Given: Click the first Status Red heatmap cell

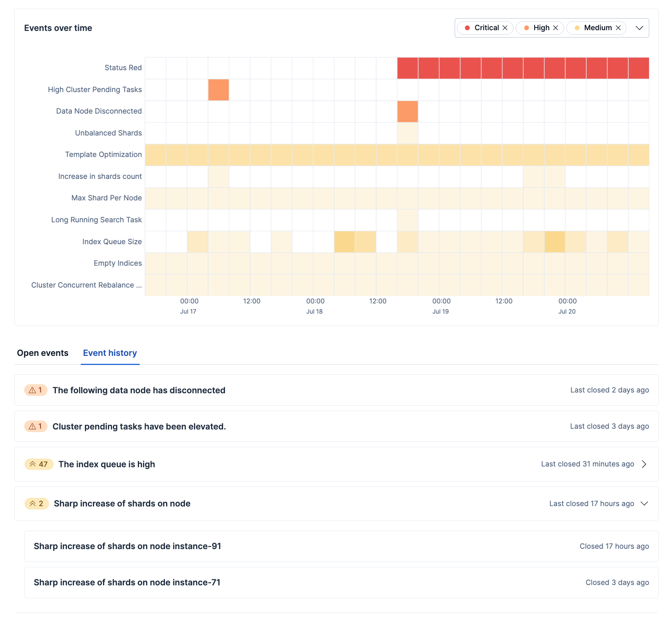Looking at the screenshot, I should coord(408,68).
